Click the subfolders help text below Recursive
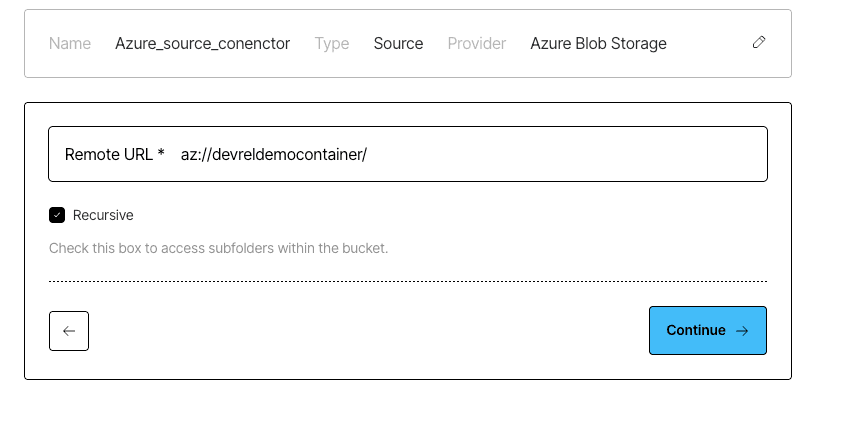The width and height of the screenshot is (865, 426). [x=218, y=248]
